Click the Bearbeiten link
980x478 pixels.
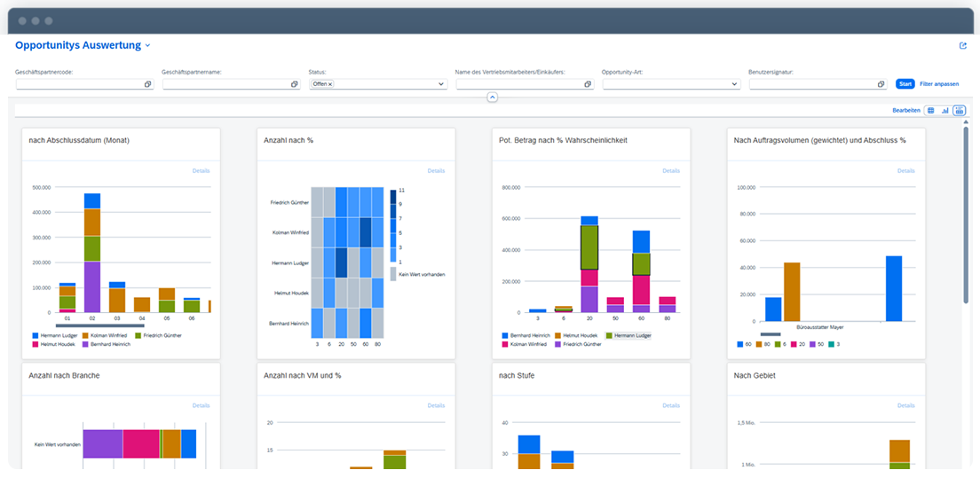click(905, 111)
